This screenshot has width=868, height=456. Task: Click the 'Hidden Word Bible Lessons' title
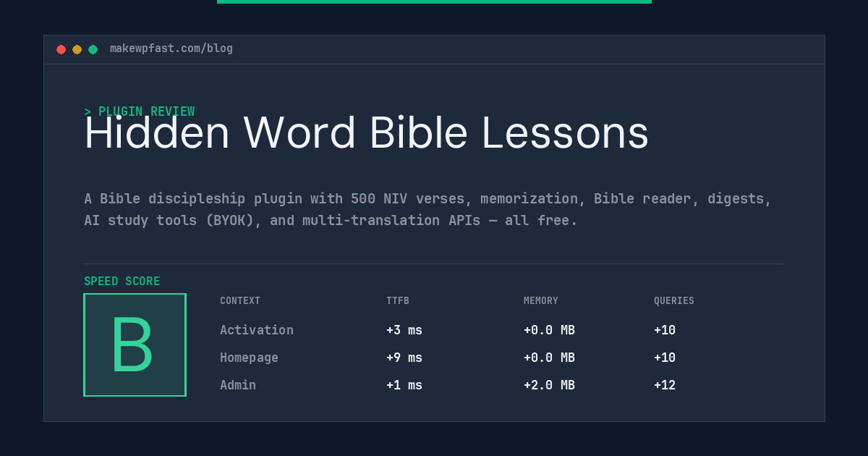(366, 133)
